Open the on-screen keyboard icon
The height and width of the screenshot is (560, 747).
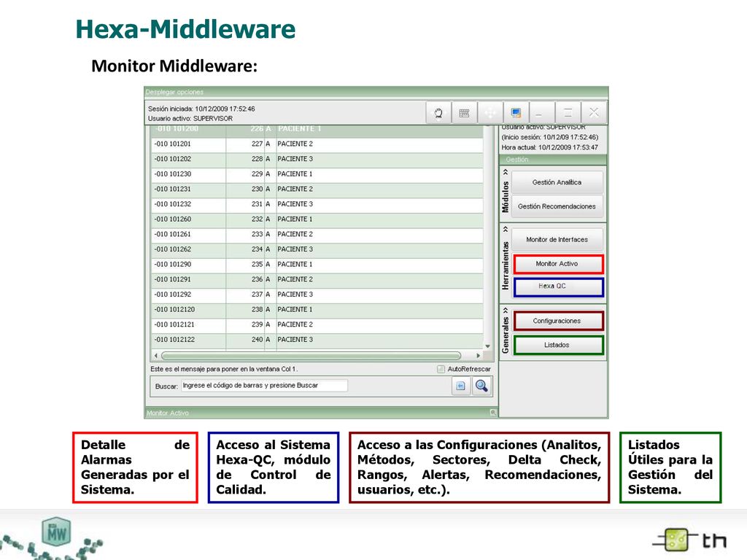pyautogui.click(x=464, y=113)
